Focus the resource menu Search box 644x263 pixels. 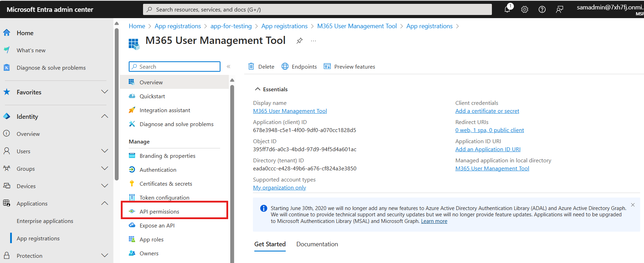click(174, 67)
